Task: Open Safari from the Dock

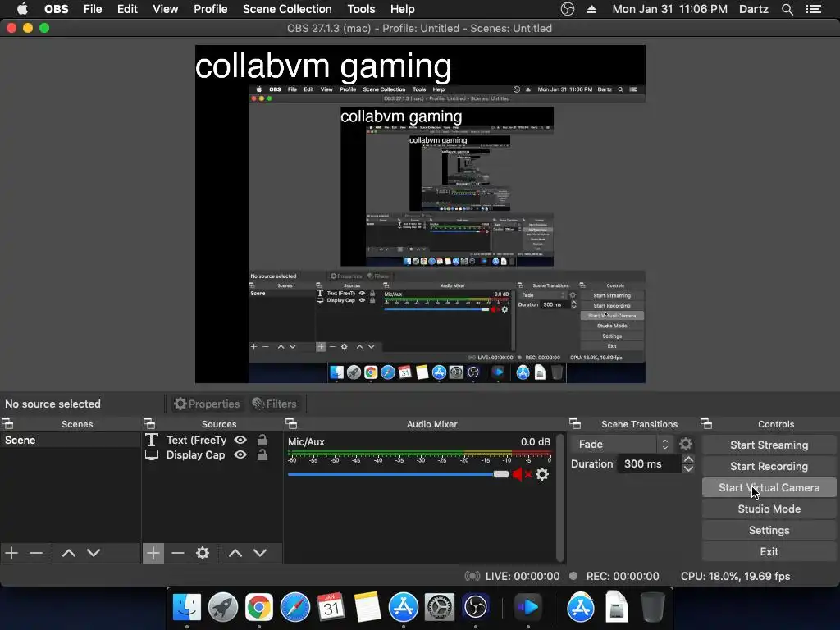Action: [295, 607]
